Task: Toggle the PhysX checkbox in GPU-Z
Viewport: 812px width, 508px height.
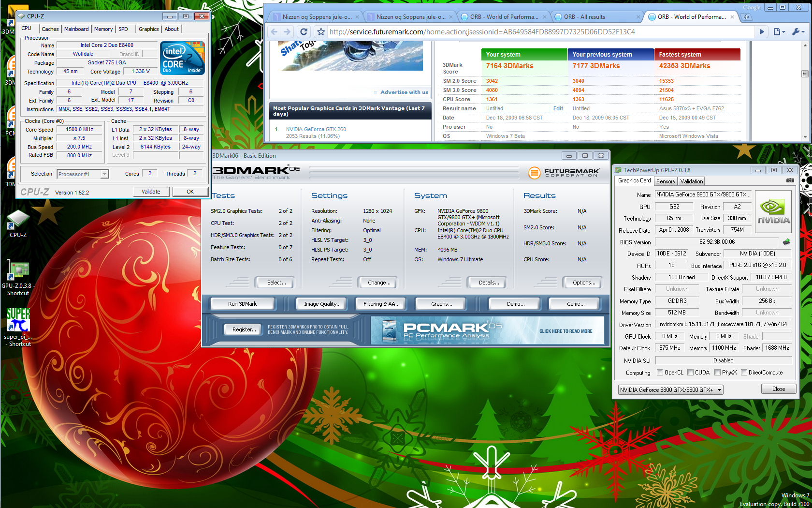Action: [x=718, y=373]
